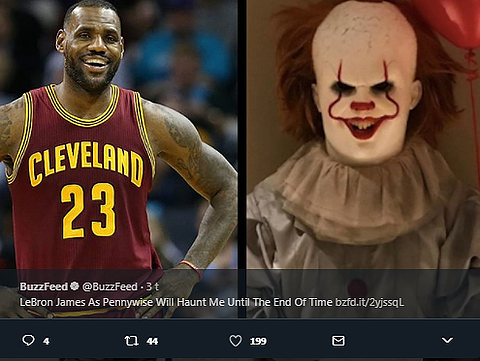
Task: Open the tweet timestamp "3 t"
Action: click(152, 286)
